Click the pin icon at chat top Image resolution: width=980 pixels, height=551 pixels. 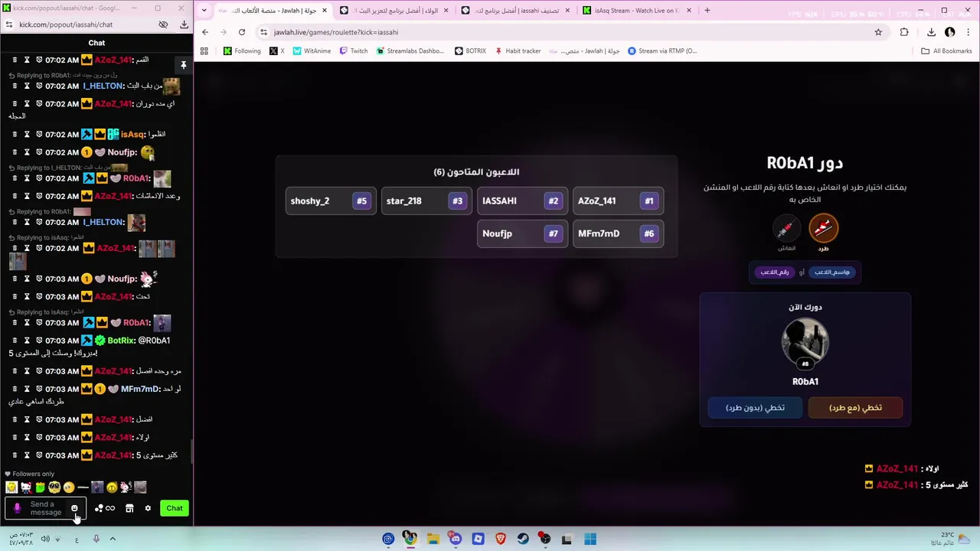(x=184, y=65)
